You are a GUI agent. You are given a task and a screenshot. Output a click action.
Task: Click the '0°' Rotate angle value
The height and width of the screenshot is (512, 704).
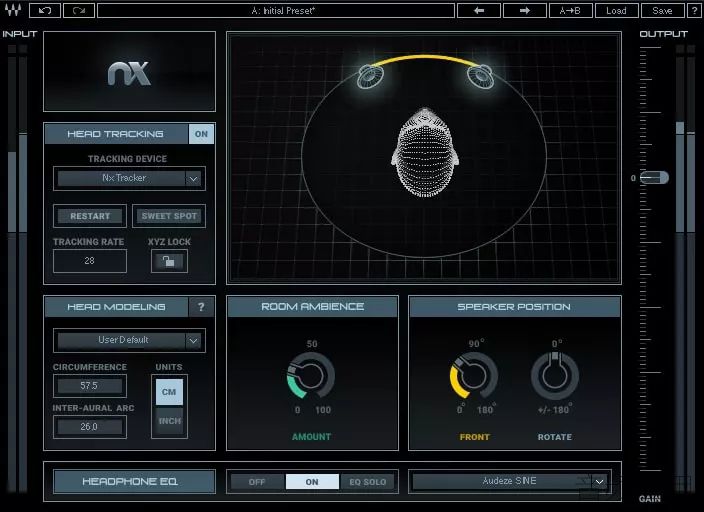[x=557, y=344]
